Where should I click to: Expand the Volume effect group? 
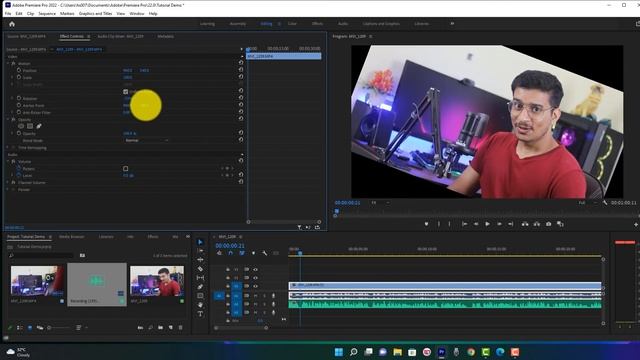coord(8,162)
